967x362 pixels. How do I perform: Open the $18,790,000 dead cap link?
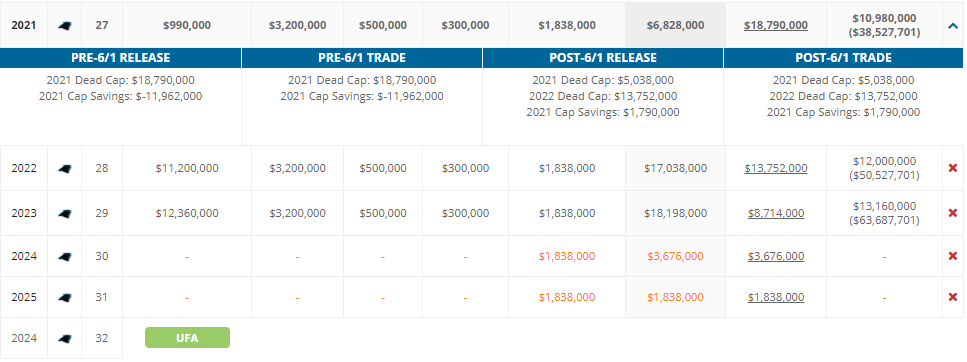point(776,25)
